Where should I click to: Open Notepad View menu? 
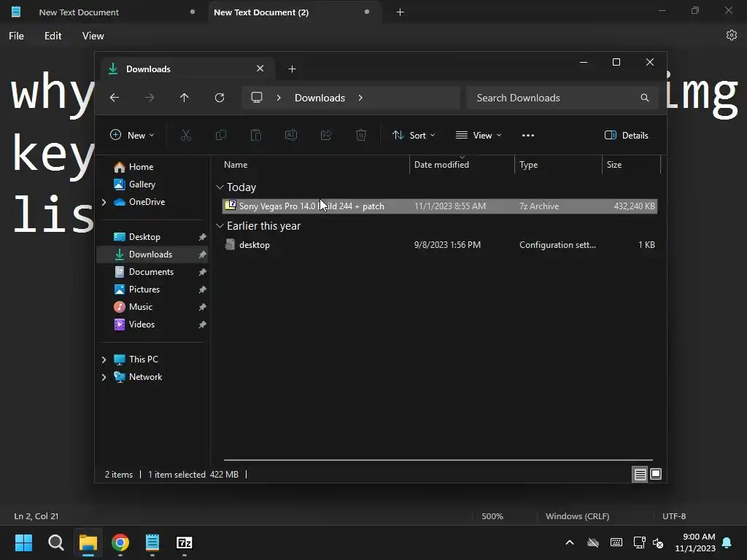pos(93,36)
